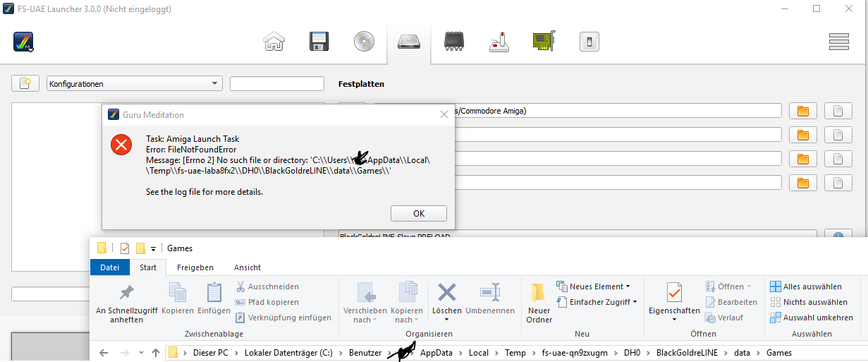This screenshot has height=362, width=868.
Task: Open the CD-ROM drives tab
Action: coord(365,42)
